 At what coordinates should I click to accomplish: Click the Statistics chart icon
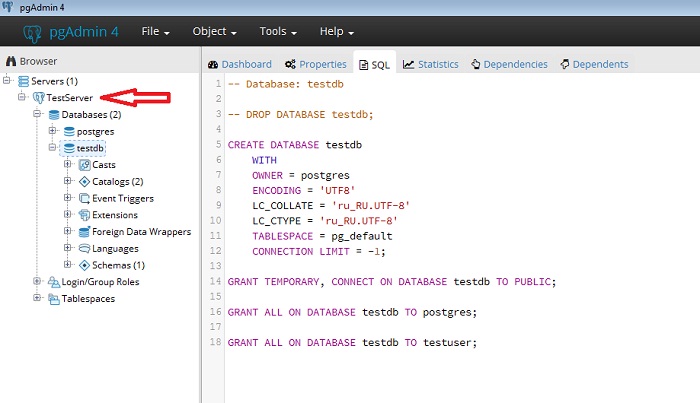(408, 64)
